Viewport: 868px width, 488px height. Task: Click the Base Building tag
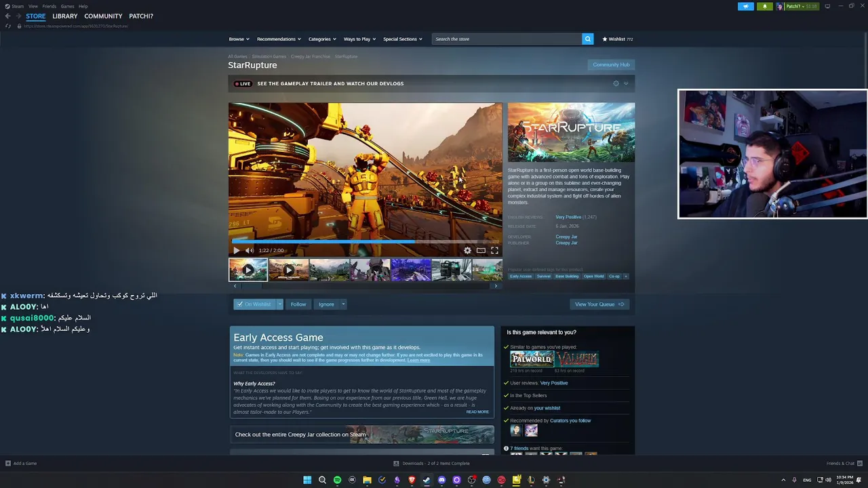click(567, 276)
